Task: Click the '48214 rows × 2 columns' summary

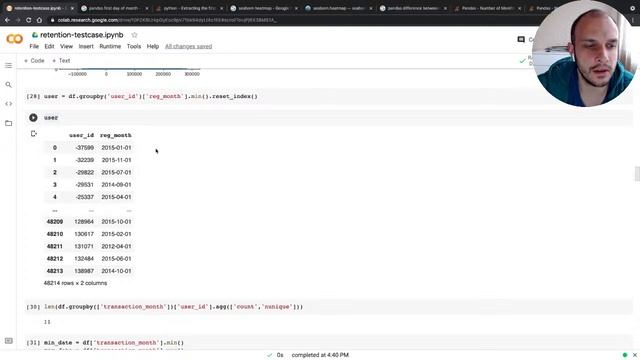Action: click(76, 283)
